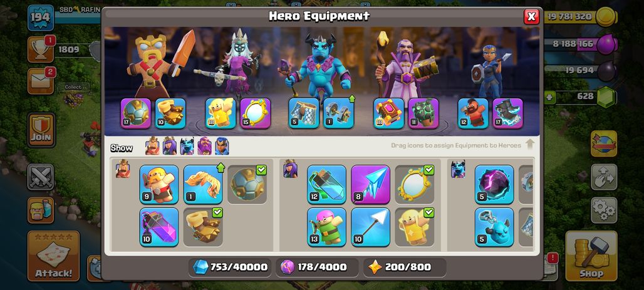Toggle the equipped Action Figure checkmark item

click(415, 227)
